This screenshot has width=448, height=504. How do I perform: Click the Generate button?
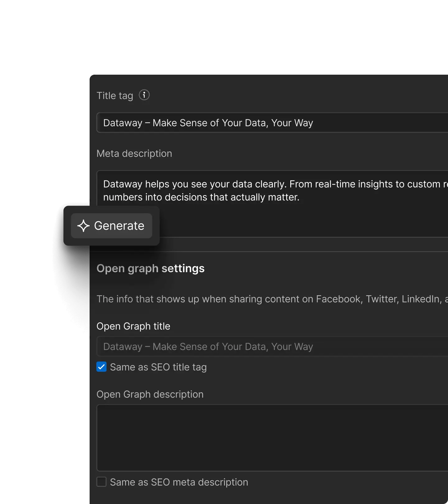(111, 226)
